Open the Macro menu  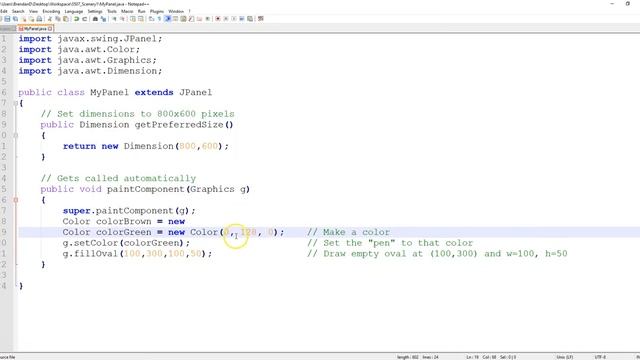[x=127, y=11]
